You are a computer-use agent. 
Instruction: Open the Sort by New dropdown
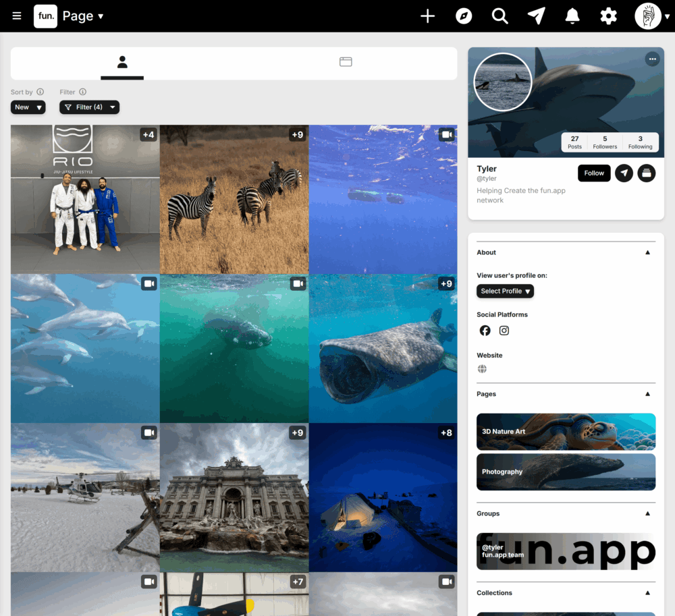(x=28, y=107)
